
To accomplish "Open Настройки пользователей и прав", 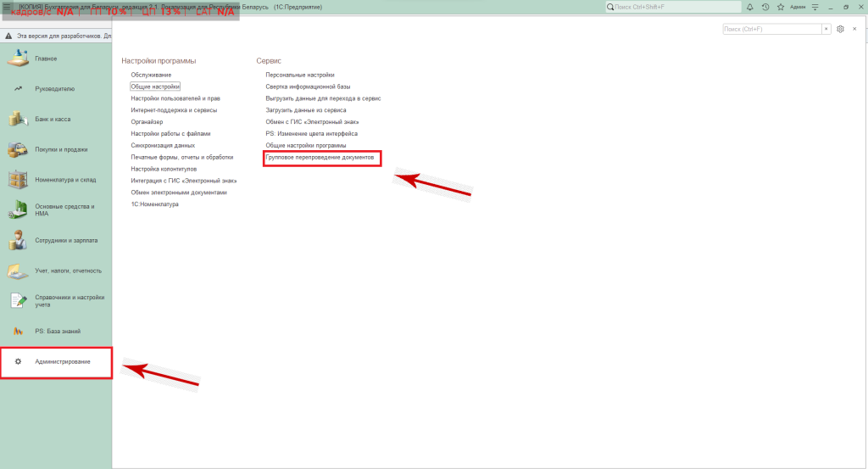I will click(175, 98).
